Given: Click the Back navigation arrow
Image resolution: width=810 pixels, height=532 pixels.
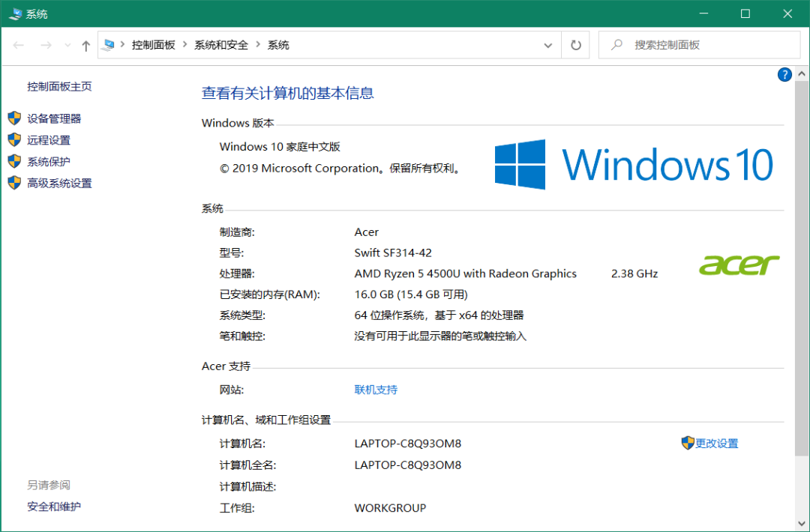Looking at the screenshot, I should 19,46.
